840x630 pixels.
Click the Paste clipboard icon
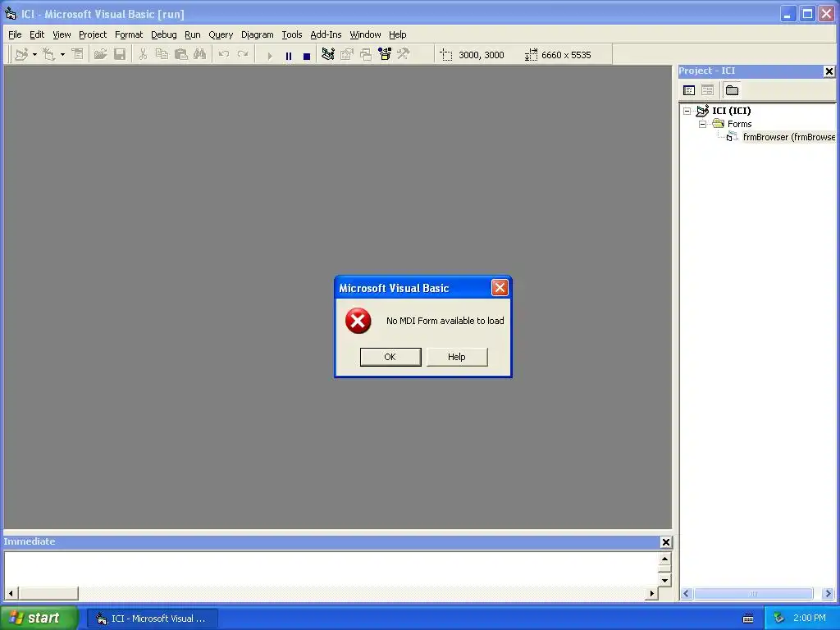pyautogui.click(x=181, y=54)
